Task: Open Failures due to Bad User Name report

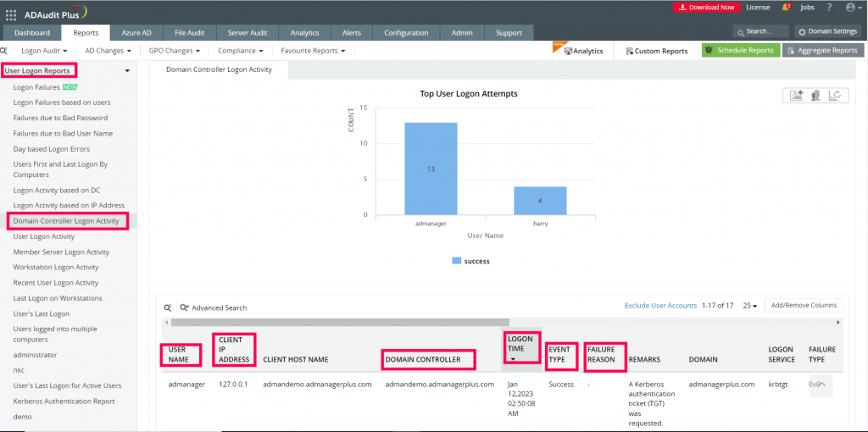Action: click(x=63, y=133)
